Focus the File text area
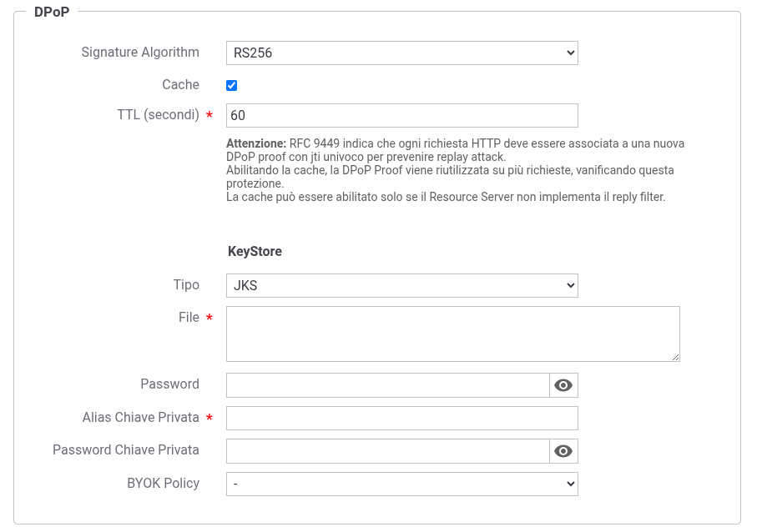Image resolution: width=757 pixels, height=532 pixels. [452, 334]
